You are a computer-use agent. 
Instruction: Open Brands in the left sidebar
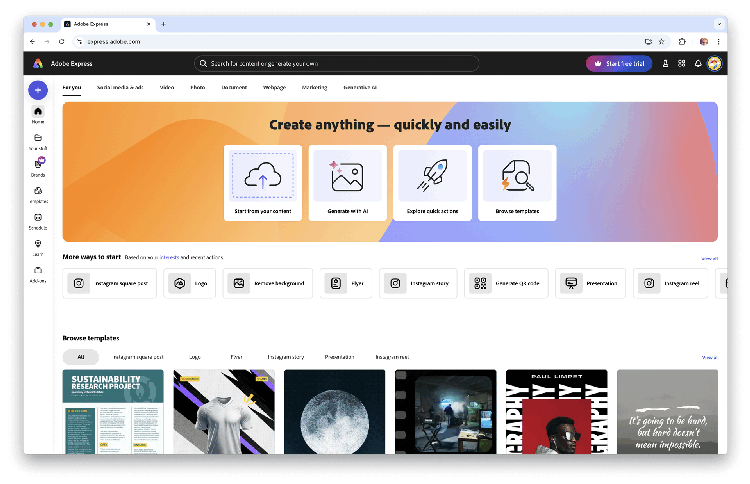click(38, 165)
